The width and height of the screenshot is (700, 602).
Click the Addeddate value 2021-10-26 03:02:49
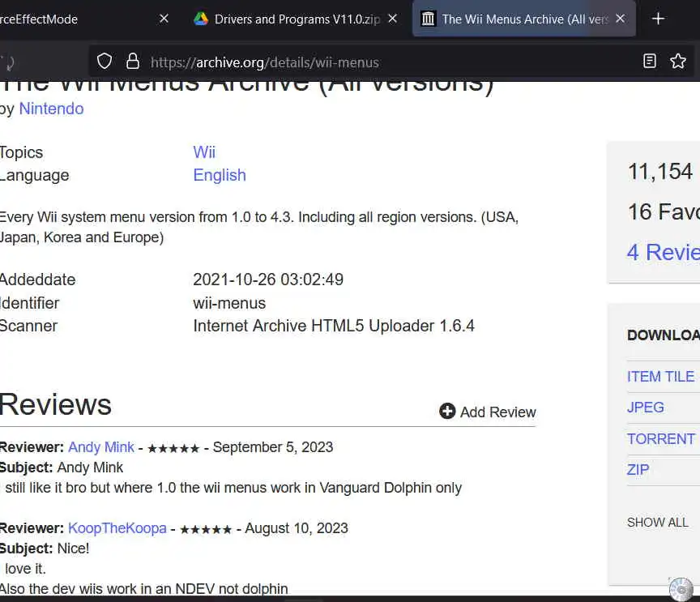(x=268, y=280)
